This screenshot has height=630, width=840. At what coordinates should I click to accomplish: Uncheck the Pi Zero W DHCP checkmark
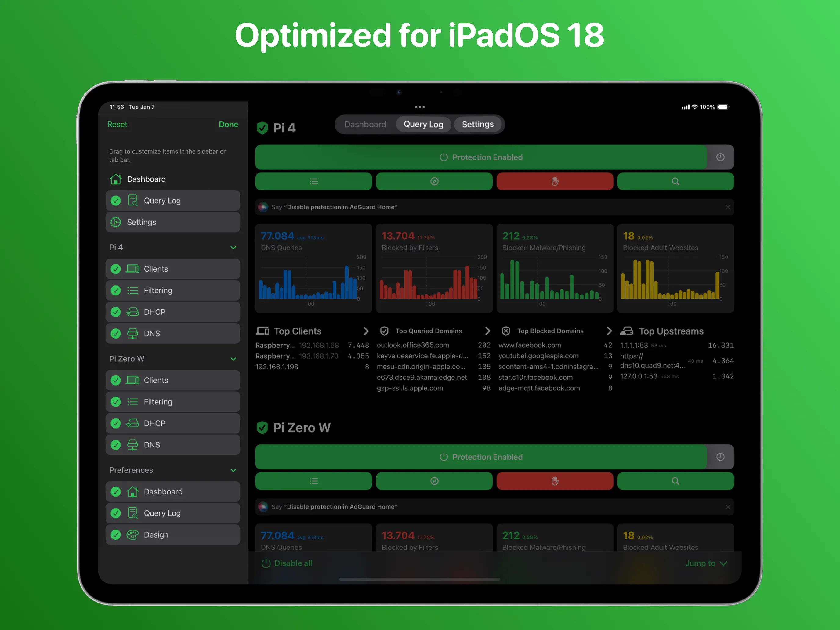coord(116,423)
